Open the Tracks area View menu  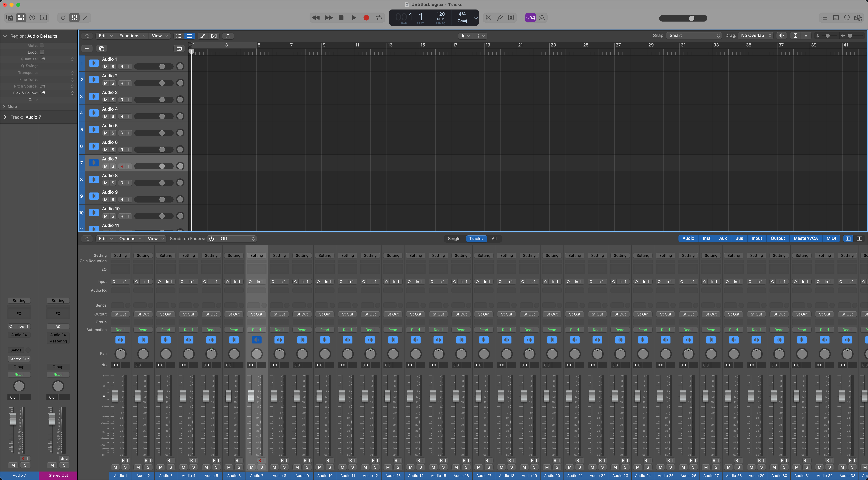159,36
